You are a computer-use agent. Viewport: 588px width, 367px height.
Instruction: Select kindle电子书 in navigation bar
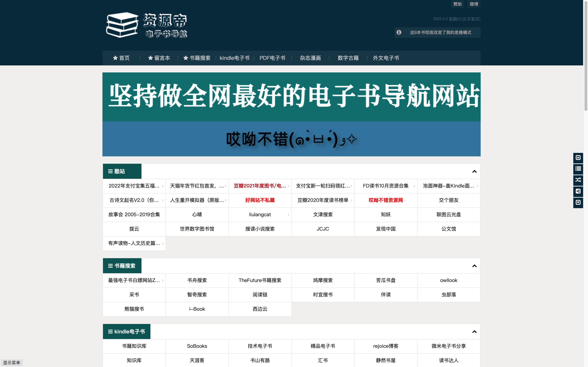[x=234, y=58]
